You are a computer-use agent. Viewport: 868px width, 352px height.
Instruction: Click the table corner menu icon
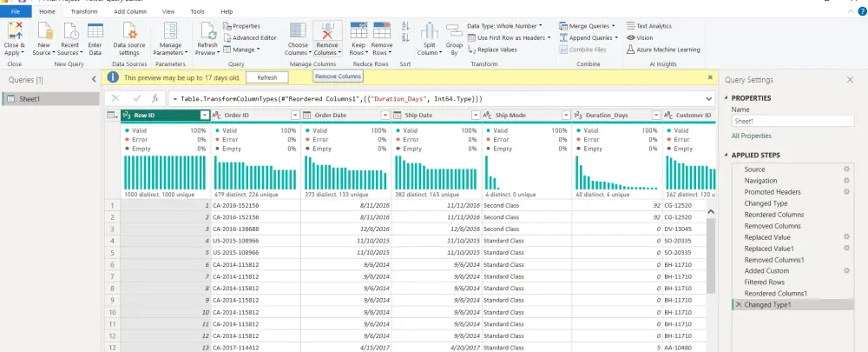[112, 116]
